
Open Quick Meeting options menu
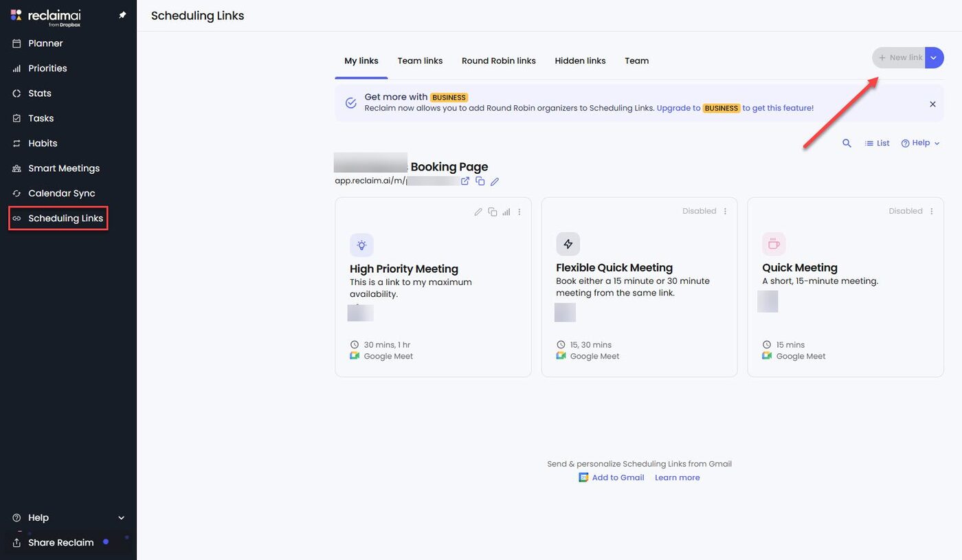(931, 211)
